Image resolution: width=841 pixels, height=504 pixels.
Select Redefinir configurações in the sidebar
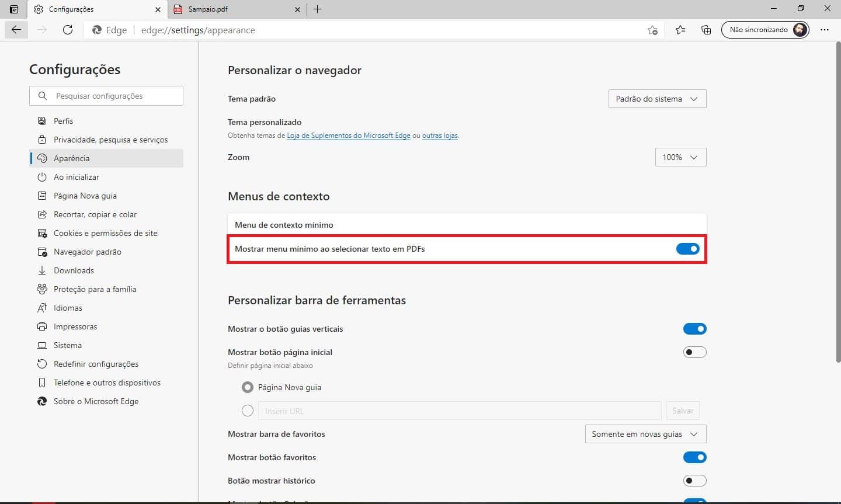(x=96, y=363)
